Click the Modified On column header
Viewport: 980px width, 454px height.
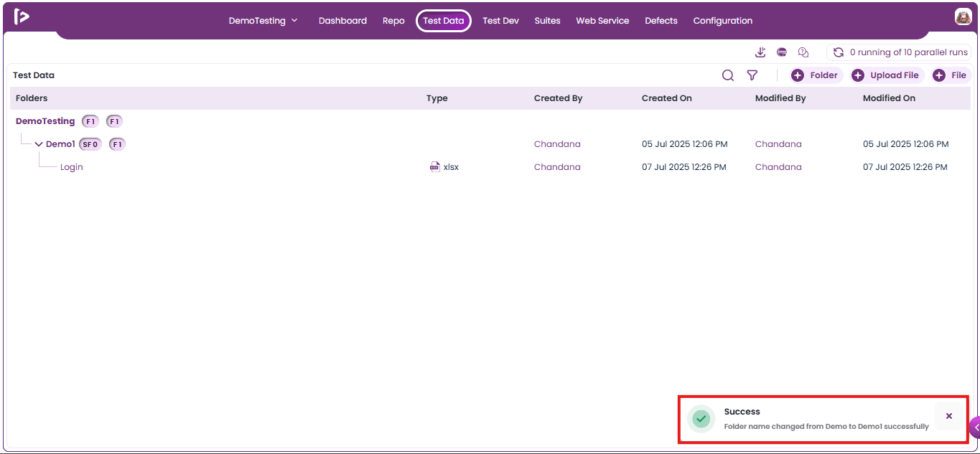[x=889, y=98]
